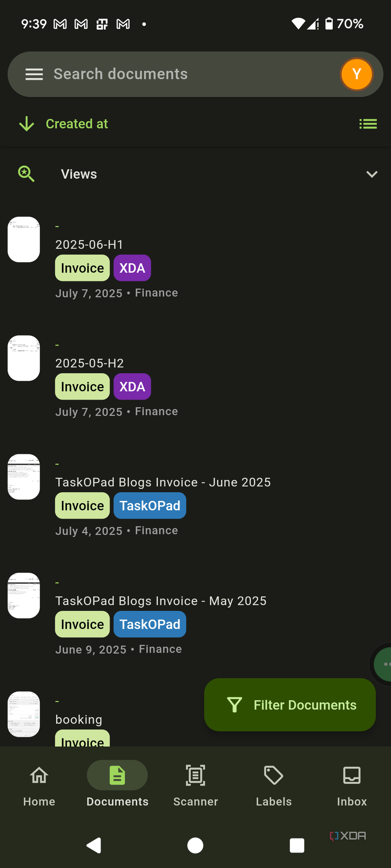391x868 pixels.
Task: Expand the Views dropdown chevron
Action: tap(371, 174)
